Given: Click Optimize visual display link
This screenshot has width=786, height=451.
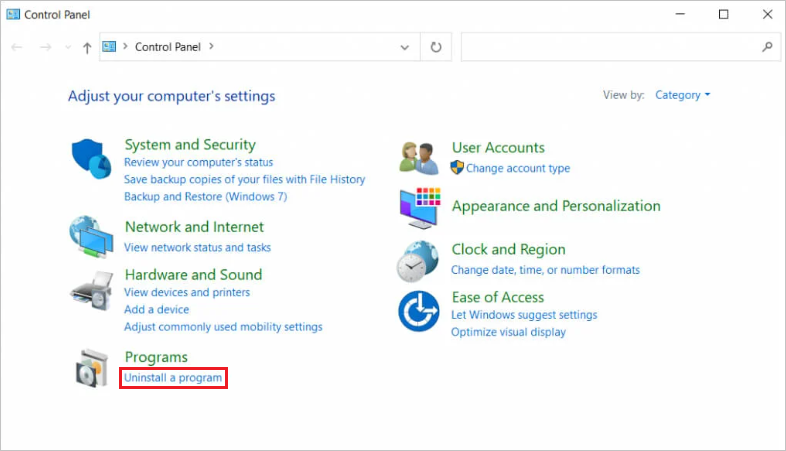Looking at the screenshot, I should pos(508,332).
